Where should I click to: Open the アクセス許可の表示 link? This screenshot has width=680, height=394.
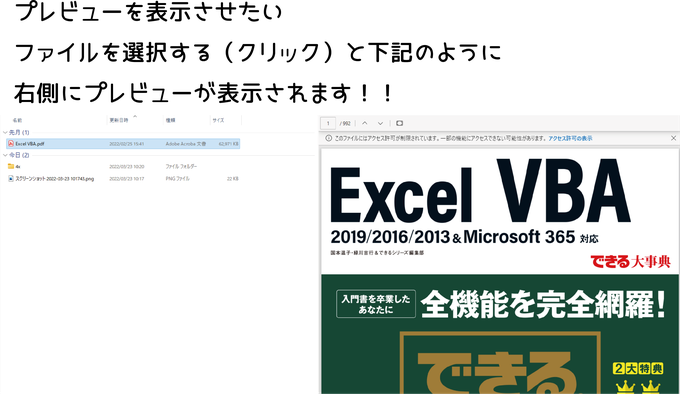pyautogui.click(x=570, y=138)
